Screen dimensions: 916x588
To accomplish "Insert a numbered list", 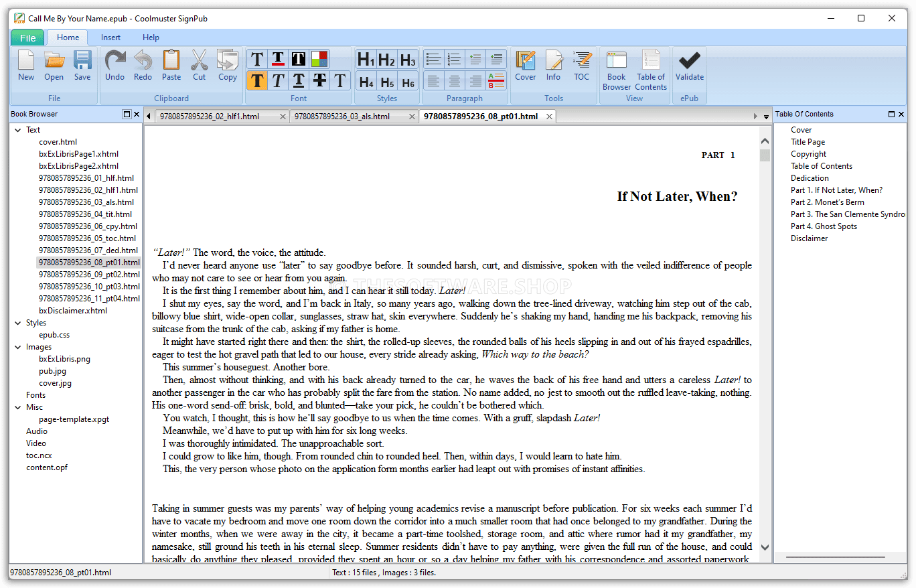I will click(x=455, y=59).
